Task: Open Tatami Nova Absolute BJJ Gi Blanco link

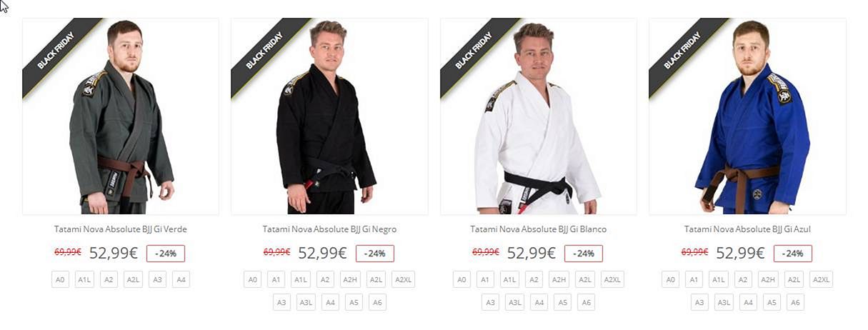Action: pos(539,229)
